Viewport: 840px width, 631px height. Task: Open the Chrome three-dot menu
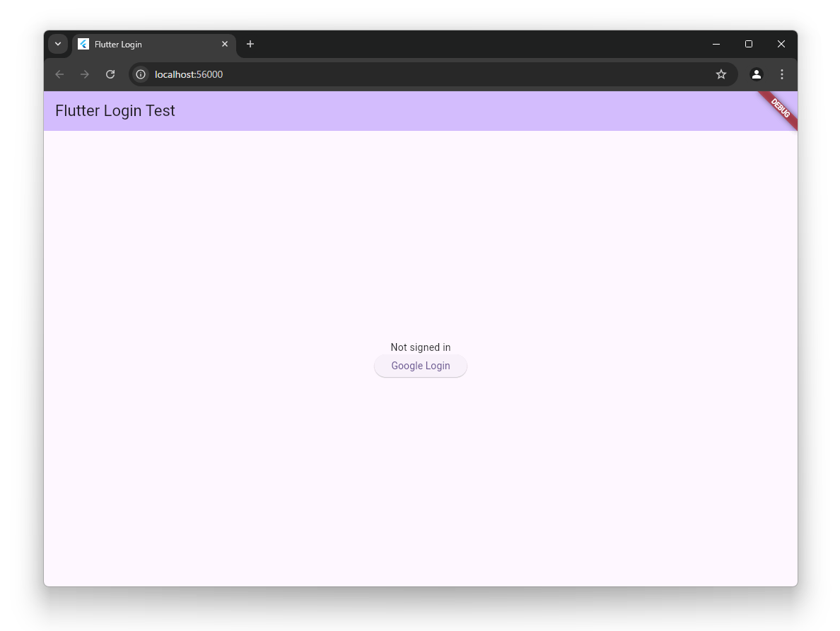[x=781, y=74]
